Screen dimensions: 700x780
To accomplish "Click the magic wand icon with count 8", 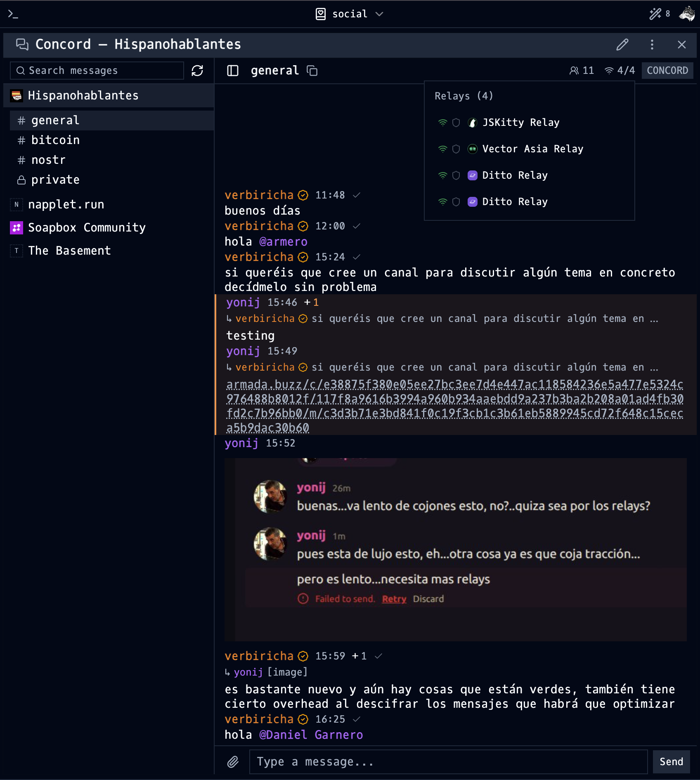I will click(x=660, y=14).
